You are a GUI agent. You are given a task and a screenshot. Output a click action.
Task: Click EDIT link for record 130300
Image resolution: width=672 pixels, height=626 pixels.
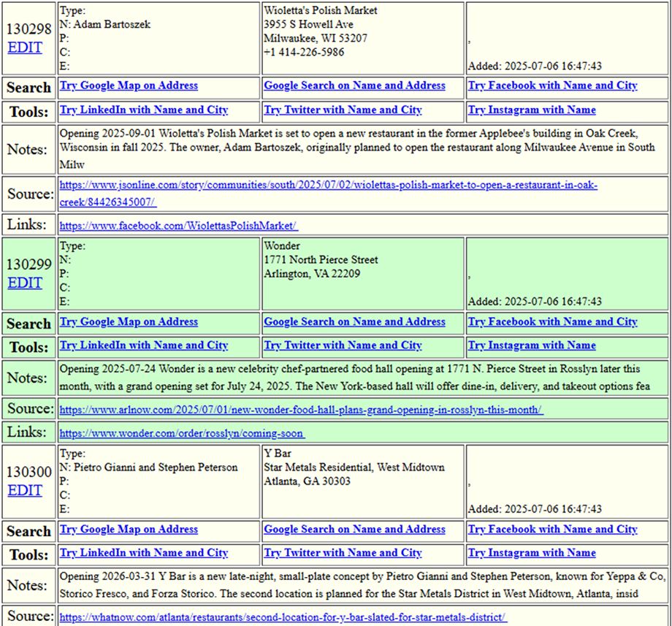tap(25, 490)
